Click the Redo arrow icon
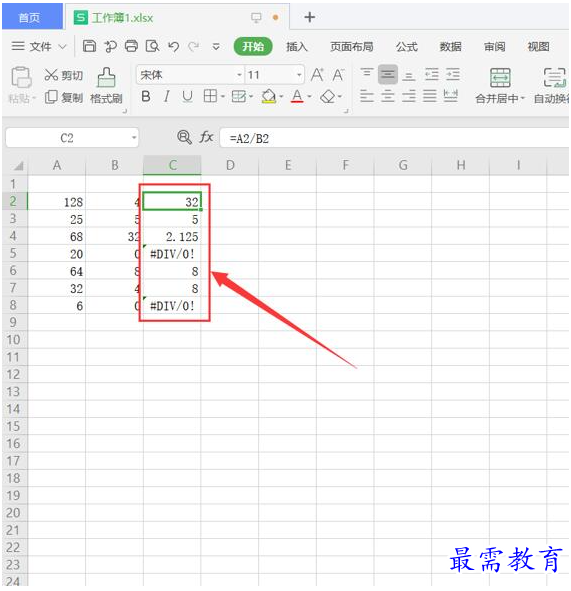571x591 pixels. click(194, 46)
